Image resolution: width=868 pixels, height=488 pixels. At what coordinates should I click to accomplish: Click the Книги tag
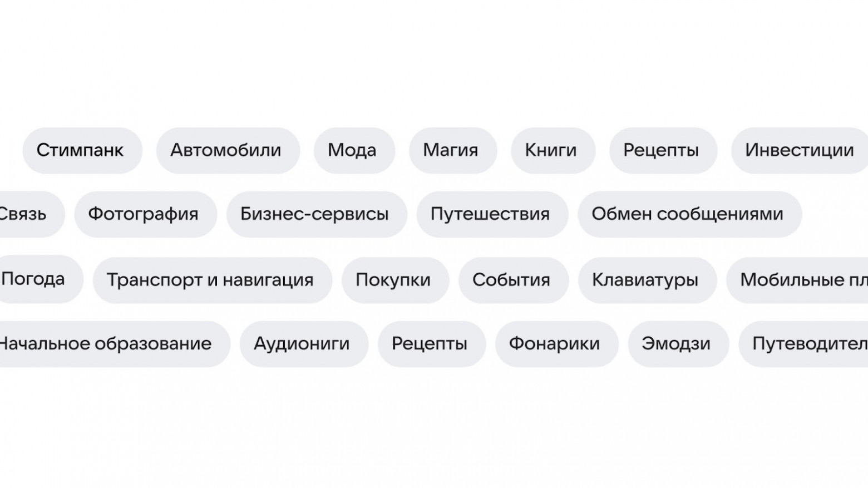click(x=551, y=150)
